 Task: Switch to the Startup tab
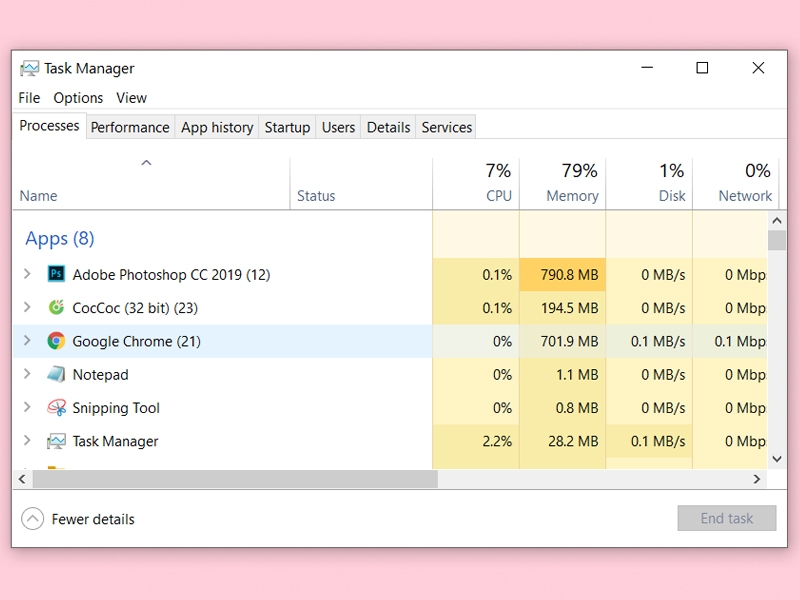[287, 127]
